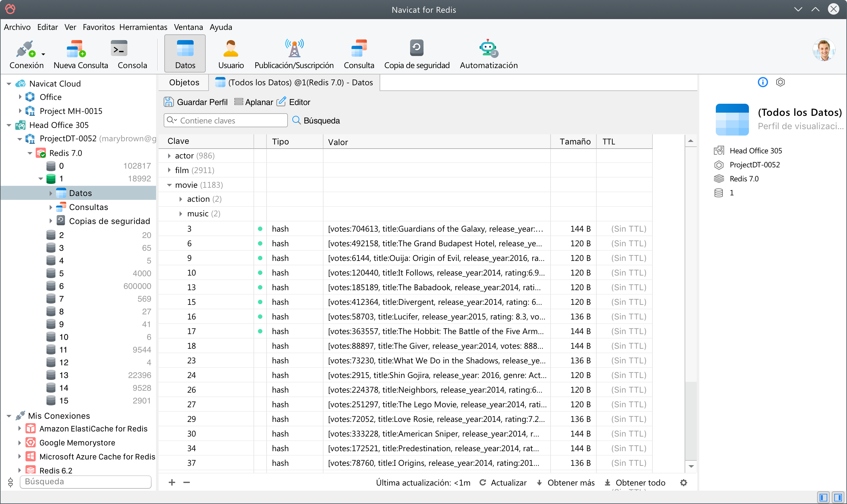Open the Usuario toolbar icon

(x=231, y=49)
